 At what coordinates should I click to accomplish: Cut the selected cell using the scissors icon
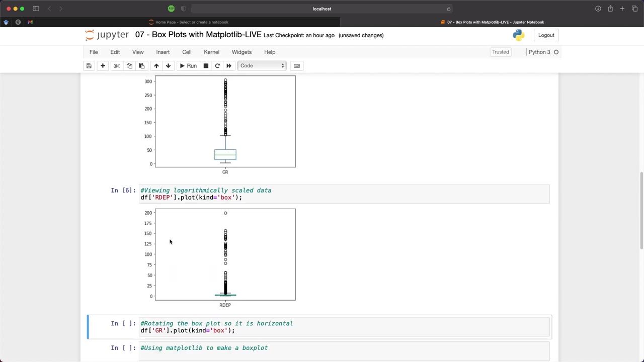pyautogui.click(x=117, y=66)
